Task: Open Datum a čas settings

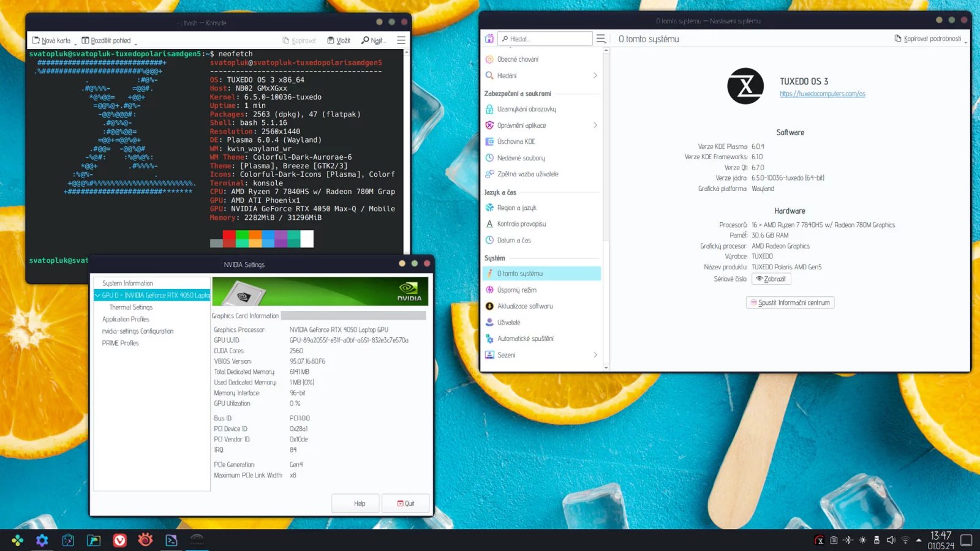Action: pyautogui.click(x=541, y=241)
